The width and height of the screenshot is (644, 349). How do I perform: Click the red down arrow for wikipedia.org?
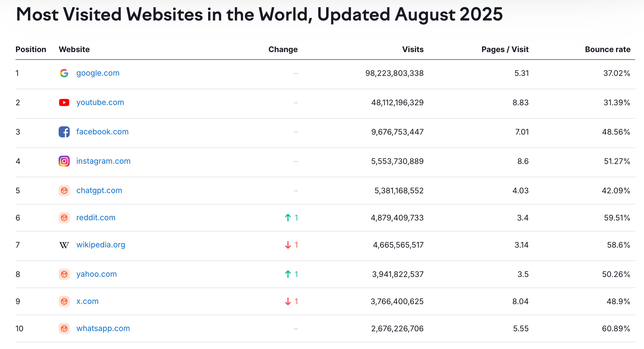(x=288, y=245)
